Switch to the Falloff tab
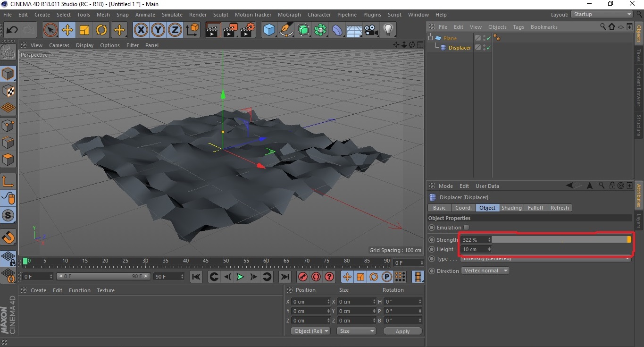Viewport: 644px width, 347px height. click(x=535, y=208)
